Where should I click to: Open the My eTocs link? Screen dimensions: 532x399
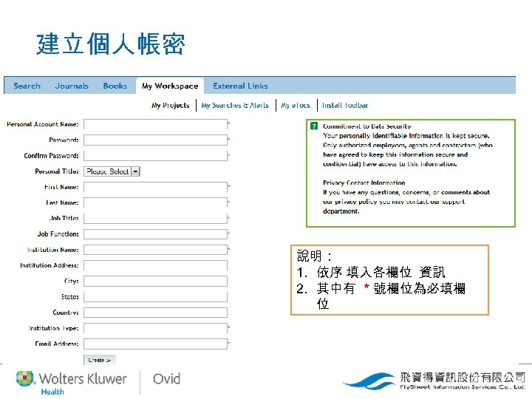tap(296, 105)
